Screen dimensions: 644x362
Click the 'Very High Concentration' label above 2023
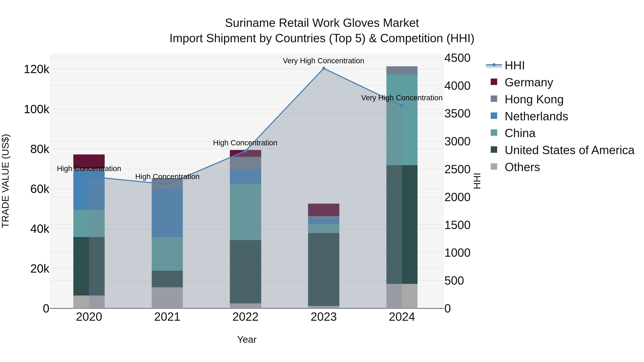[323, 61]
